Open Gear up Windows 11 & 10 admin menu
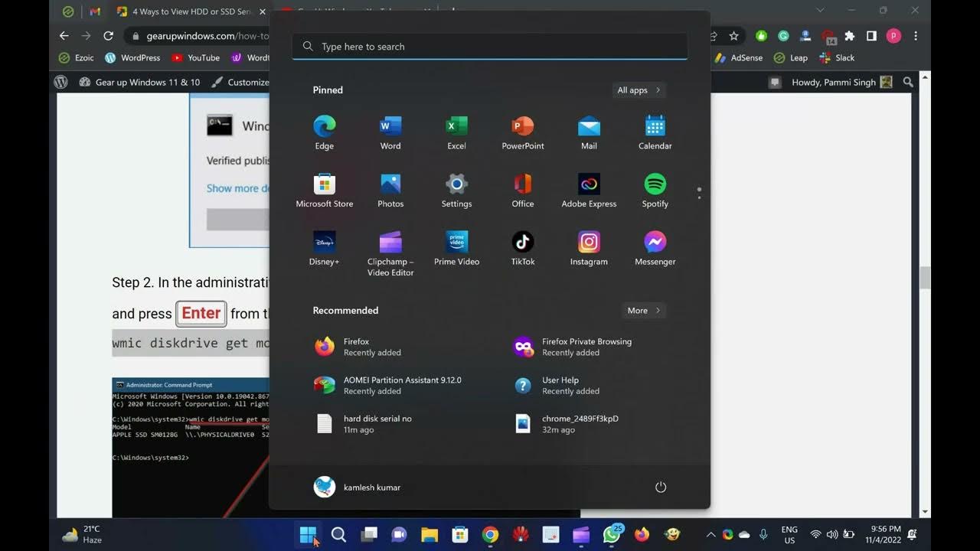Viewport: 980px width, 551px height. 139,82
